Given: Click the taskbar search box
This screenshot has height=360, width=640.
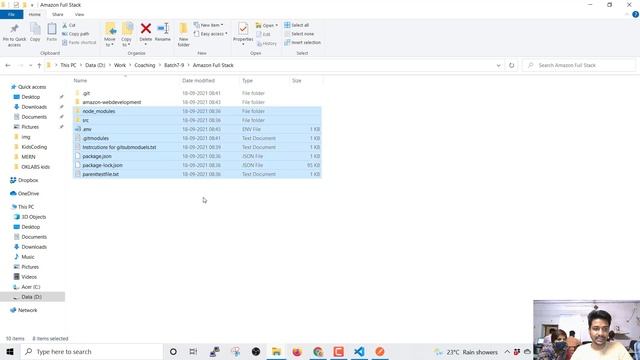Looking at the screenshot, I should pos(91,351).
